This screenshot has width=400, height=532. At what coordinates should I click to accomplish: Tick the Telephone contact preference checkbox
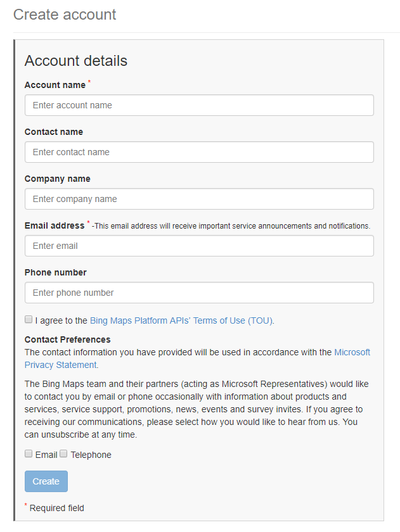click(x=63, y=453)
